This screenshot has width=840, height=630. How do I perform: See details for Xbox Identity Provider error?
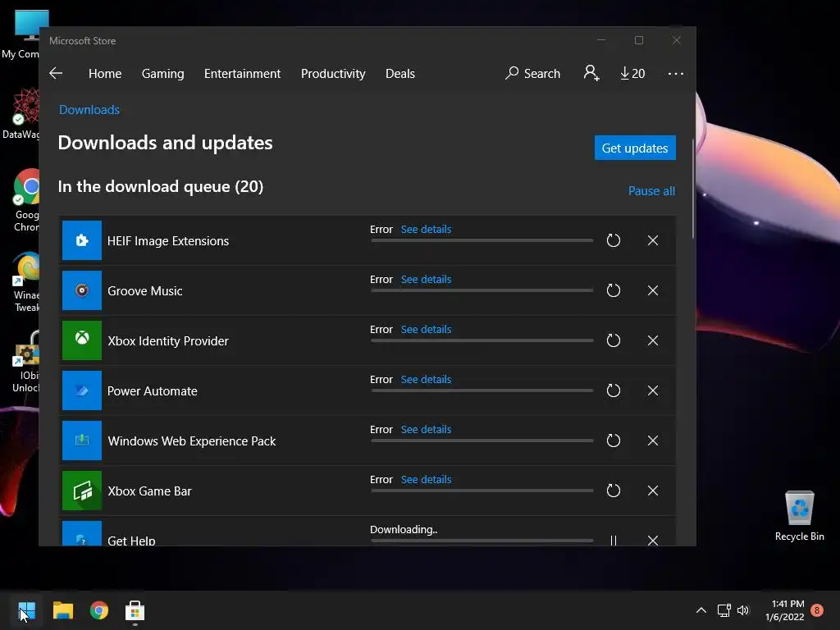point(426,329)
